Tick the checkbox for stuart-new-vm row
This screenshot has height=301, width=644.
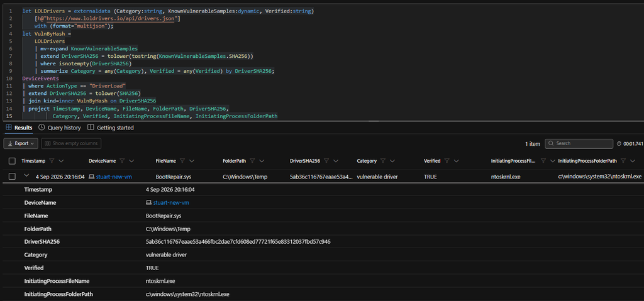tap(13, 177)
